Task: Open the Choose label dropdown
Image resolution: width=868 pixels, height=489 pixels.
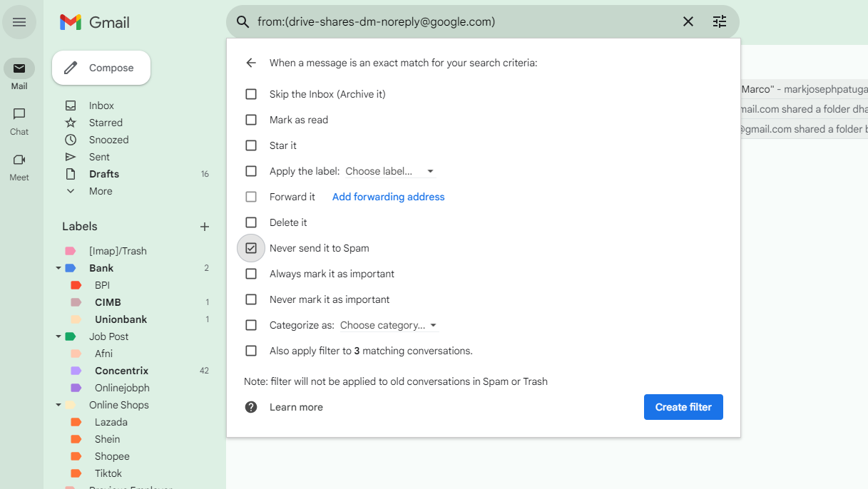Action: (x=389, y=171)
